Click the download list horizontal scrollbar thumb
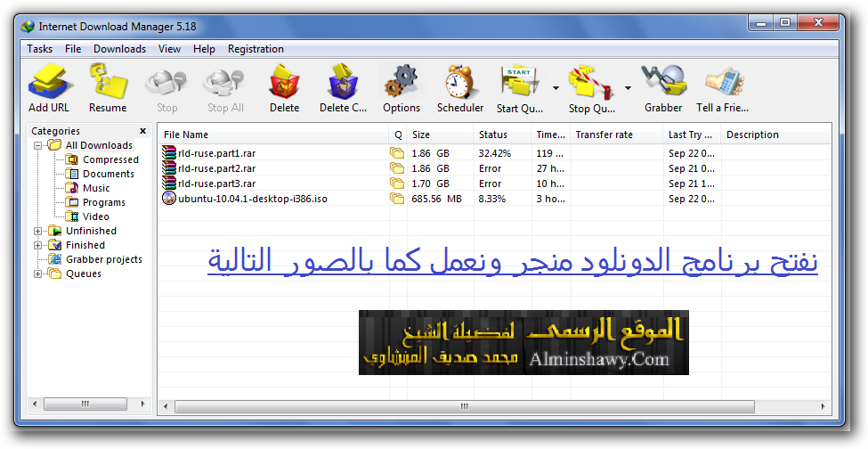 pos(465,406)
